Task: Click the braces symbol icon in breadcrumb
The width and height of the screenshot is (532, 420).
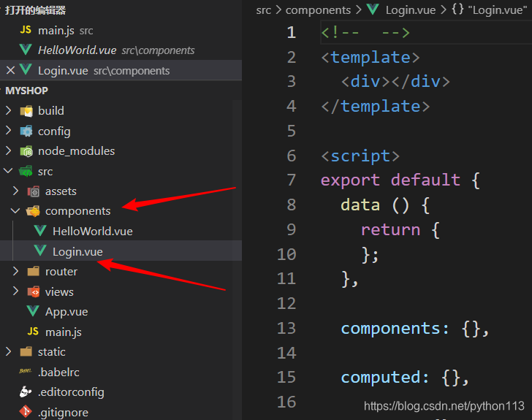Action: pyautogui.click(x=457, y=9)
